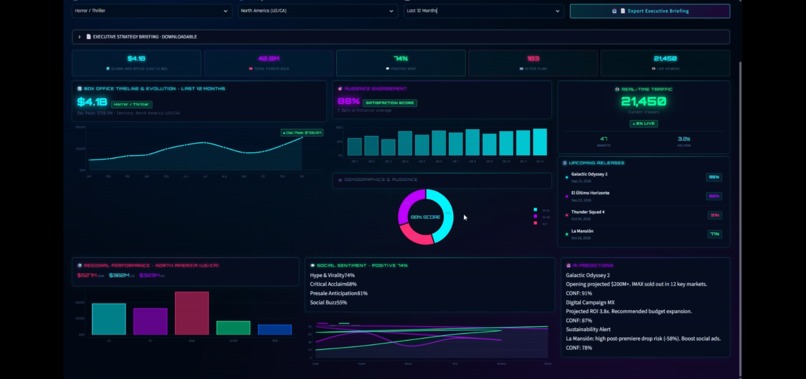Click the document icon beside Executive Strategy Briefing
The image size is (806, 379).
[x=88, y=37]
